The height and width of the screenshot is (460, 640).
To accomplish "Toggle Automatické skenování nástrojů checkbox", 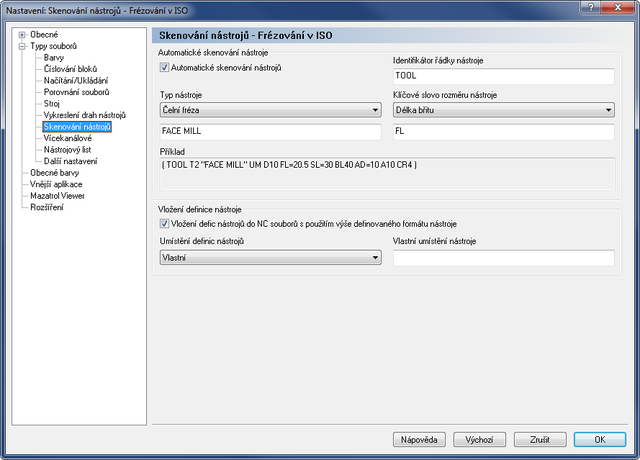I will pyautogui.click(x=164, y=67).
